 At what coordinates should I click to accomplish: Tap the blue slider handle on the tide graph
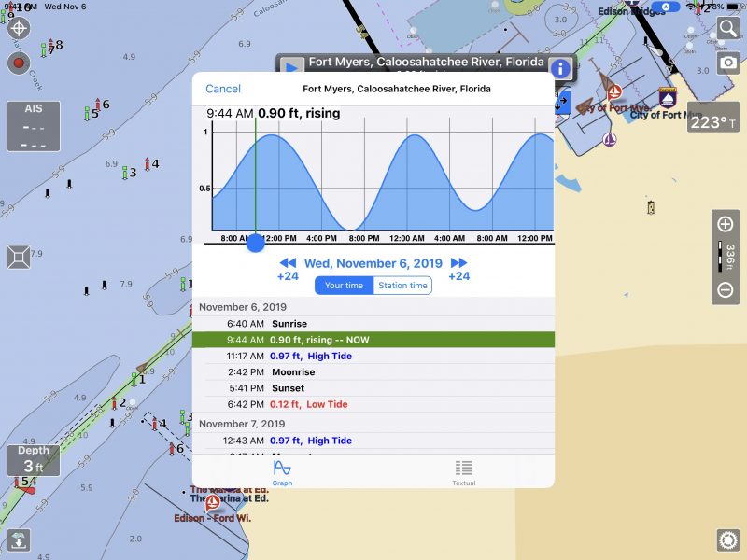(254, 244)
